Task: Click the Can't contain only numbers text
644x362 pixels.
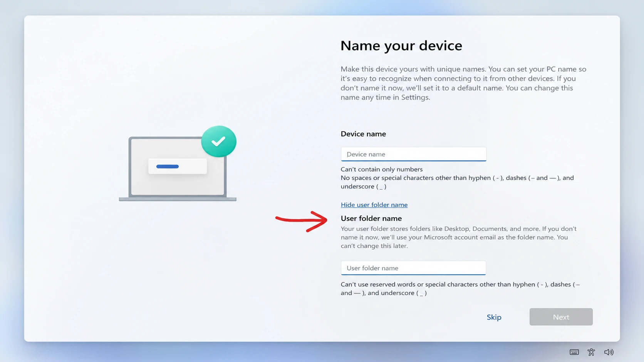Action: tap(382, 169)
